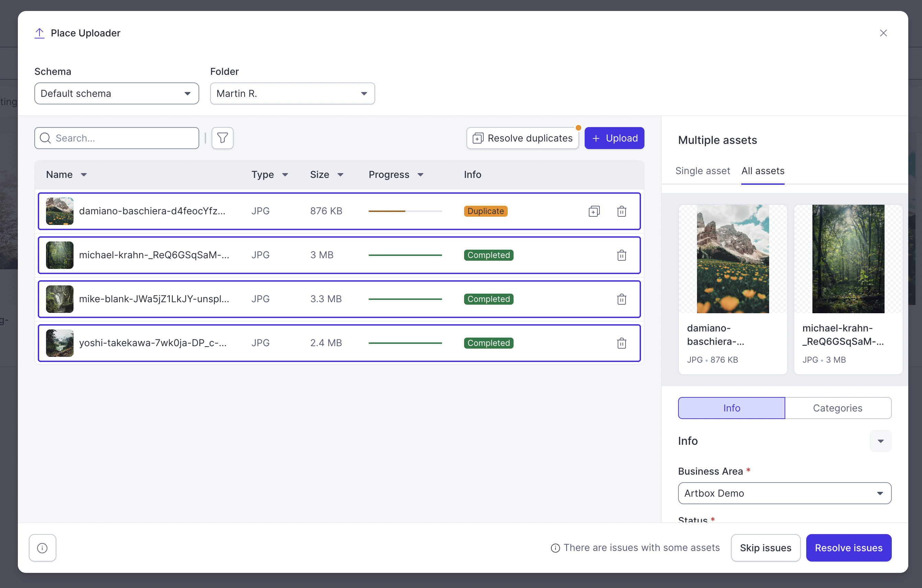Switch to the Single asset tab

(x=702, y=171)
